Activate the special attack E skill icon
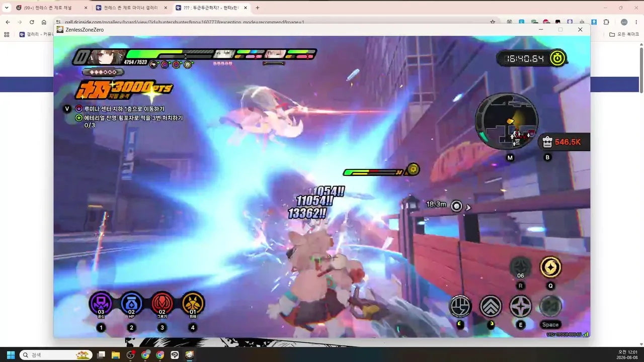Image resolution: width=644 pixels, height=362 pixels. pos(521,306)
